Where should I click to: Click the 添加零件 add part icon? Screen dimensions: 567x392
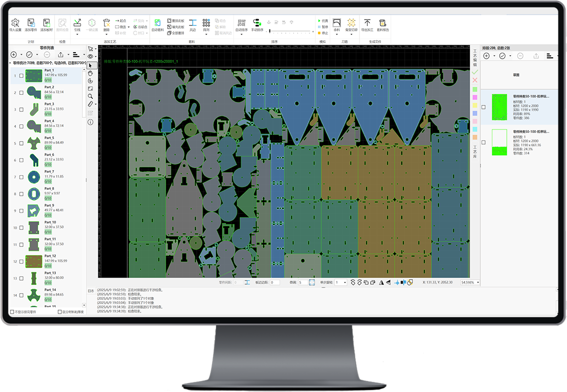pos(31,24)
